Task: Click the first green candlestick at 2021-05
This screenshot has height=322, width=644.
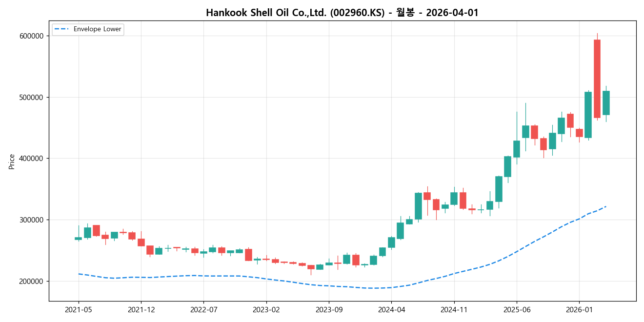Action: click(78, 239)
